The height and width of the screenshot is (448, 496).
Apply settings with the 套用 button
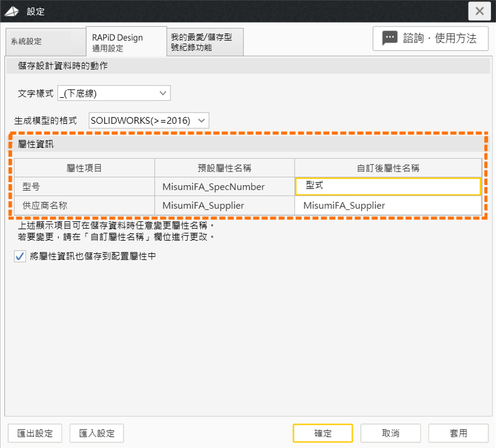[x=458, y=433]
